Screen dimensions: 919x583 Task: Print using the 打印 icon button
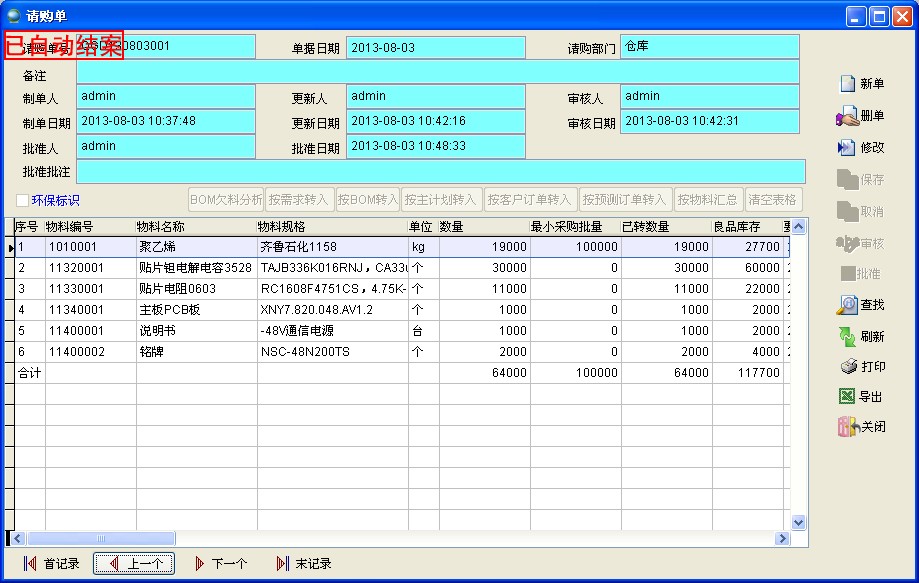(x=861, y=367)
